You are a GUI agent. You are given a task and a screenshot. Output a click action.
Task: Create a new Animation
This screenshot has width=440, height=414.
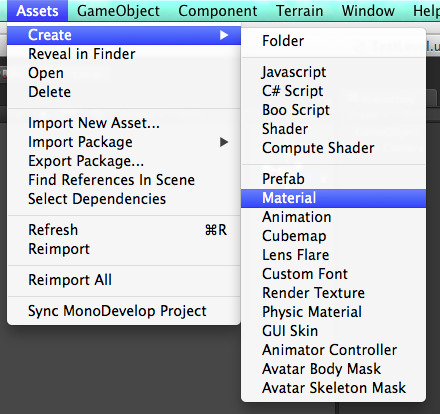click(333, 217)
